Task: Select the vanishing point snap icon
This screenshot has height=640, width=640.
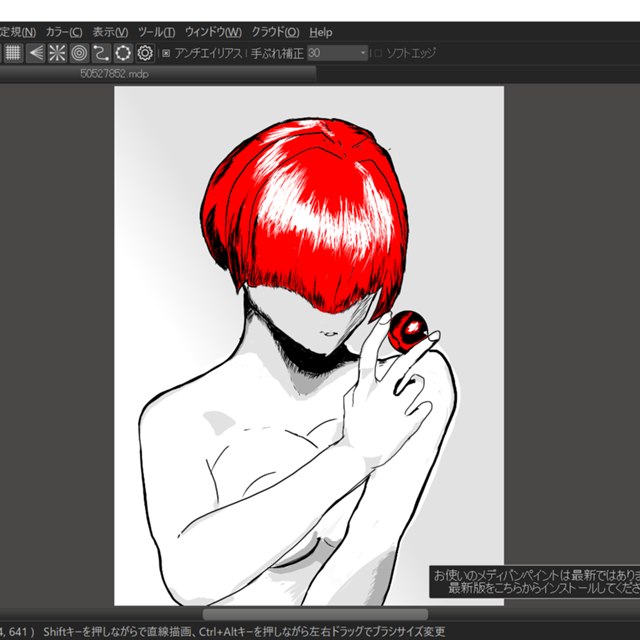Action: click(36, 53)
